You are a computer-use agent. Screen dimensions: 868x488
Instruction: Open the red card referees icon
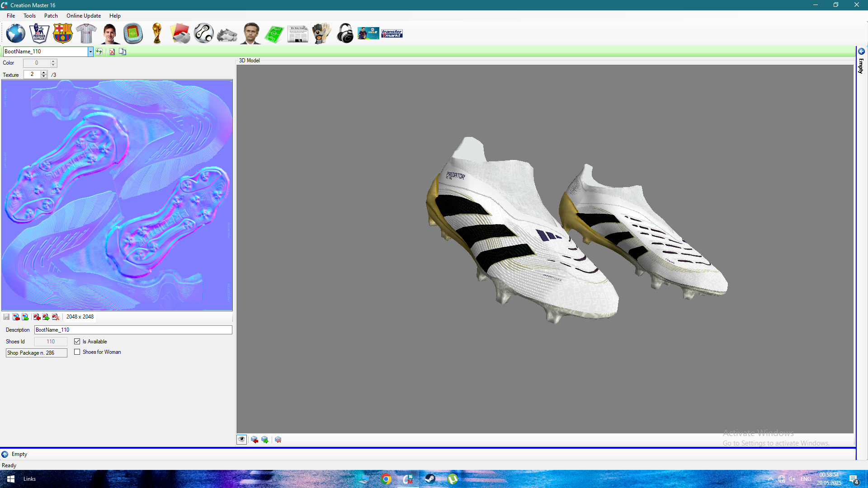tap(180, 34)
